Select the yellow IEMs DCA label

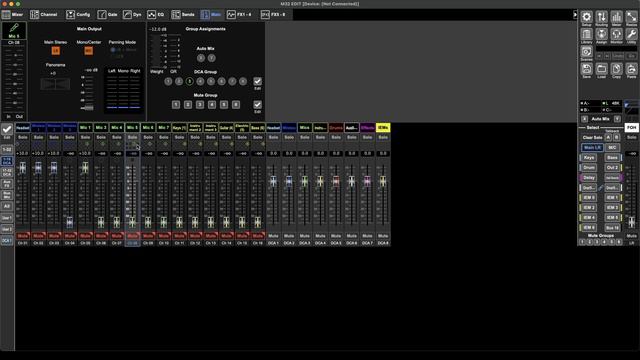click(x=383, y=128)
